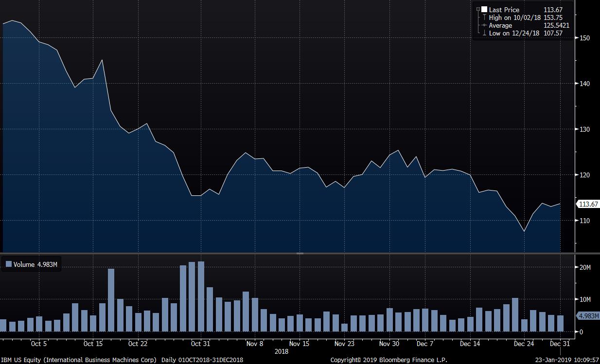This screenshot has height=364, width=600.
Task: Click the panel divider handle between charts
Action: point(300,253)
